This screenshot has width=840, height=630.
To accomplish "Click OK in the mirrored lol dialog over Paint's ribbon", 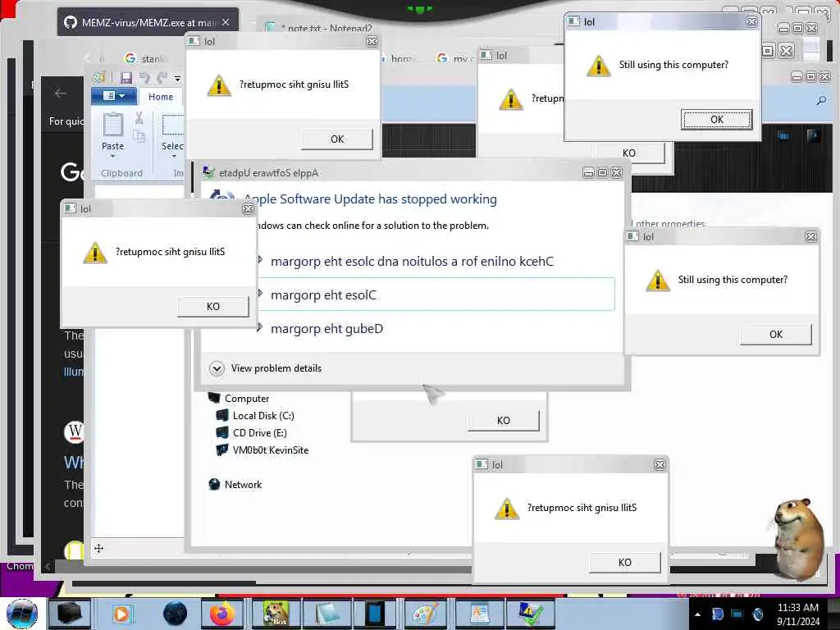I will pos(337,139).
